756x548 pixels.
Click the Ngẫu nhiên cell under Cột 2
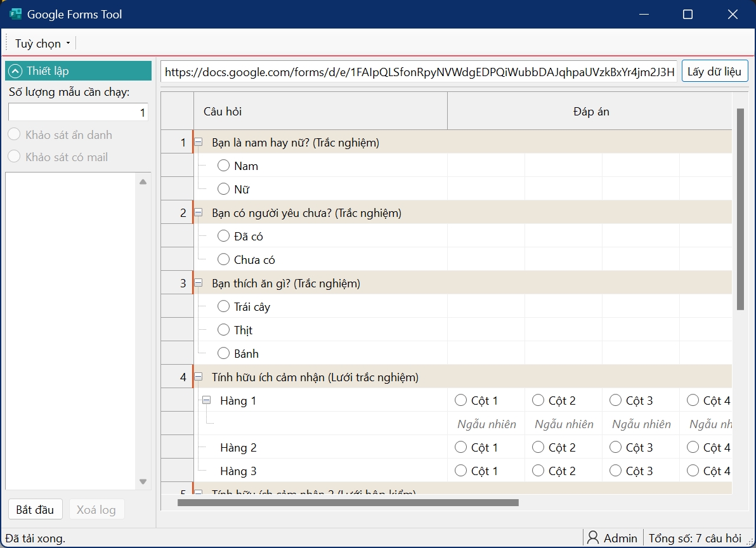pos(564,424)
